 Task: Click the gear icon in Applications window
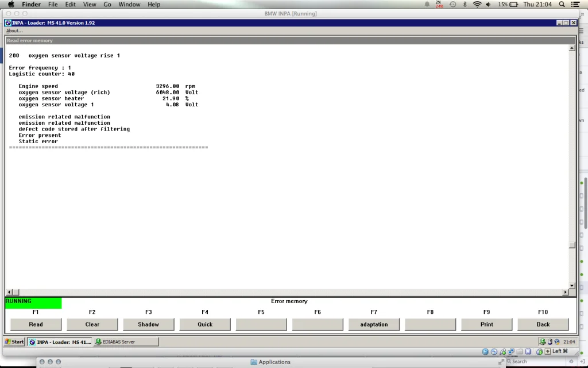(571, 362)
